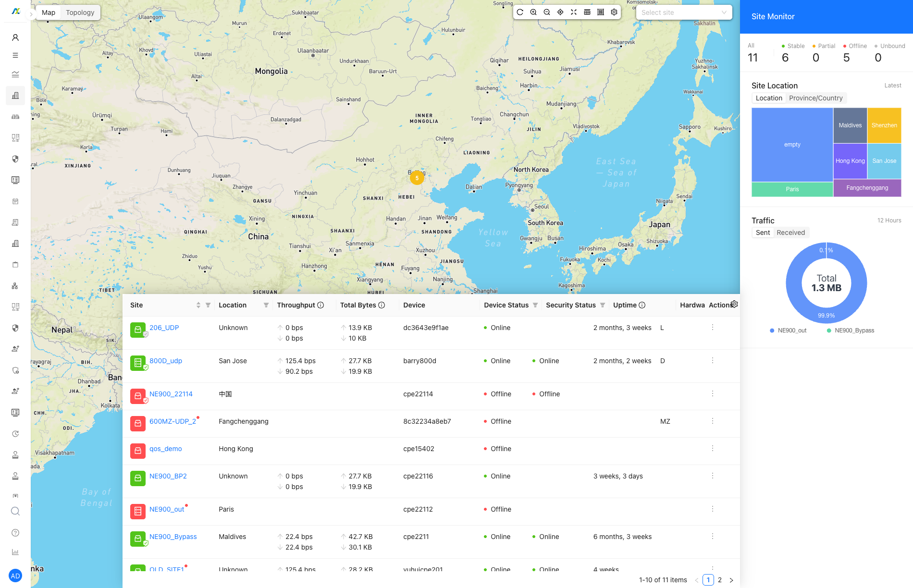Image resolution: width=913 pixels, height=588 pixels.
Task: Toggle NE900_out legend in traffic chart
Action: pyautogui.click(x=788, y=331)
